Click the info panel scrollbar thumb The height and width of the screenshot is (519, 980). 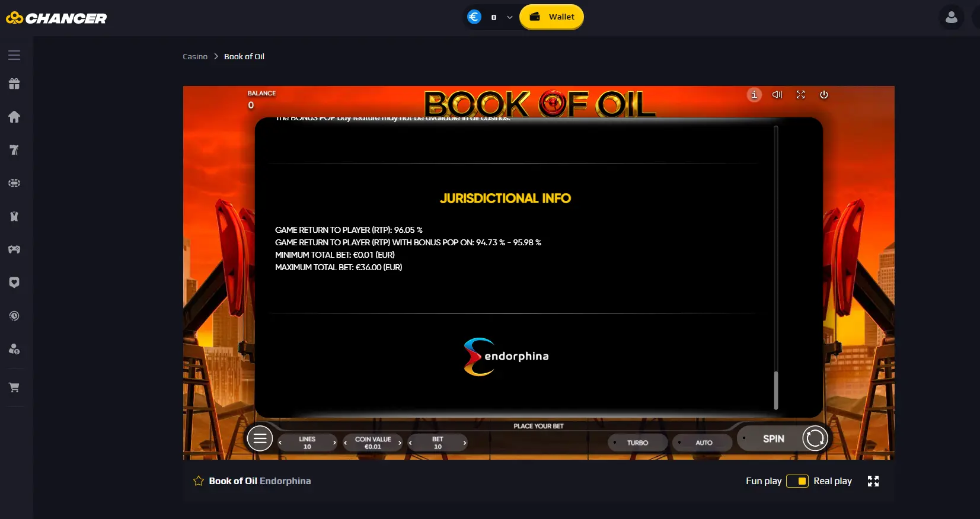(775, 390)
